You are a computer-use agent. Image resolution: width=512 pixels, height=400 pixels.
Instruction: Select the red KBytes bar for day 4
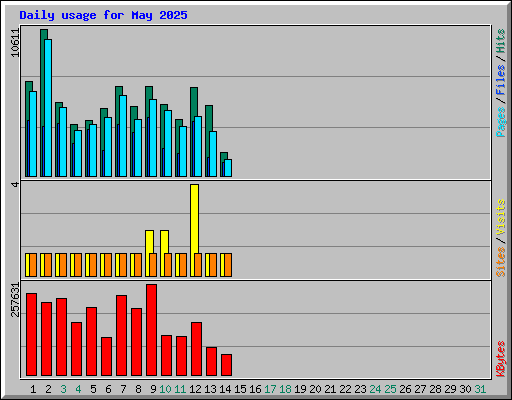tap(76, 349)
